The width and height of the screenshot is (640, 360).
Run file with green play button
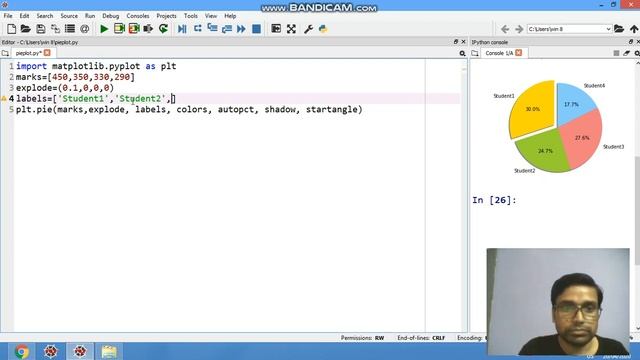pyautogui.click(x=104, y=29)
